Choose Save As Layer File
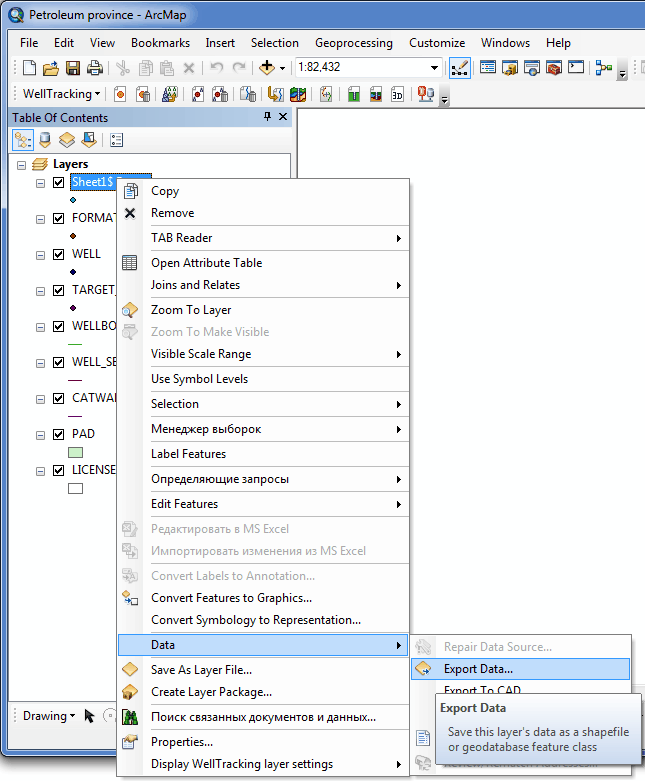645x781 pixels. tap(263, 670)
